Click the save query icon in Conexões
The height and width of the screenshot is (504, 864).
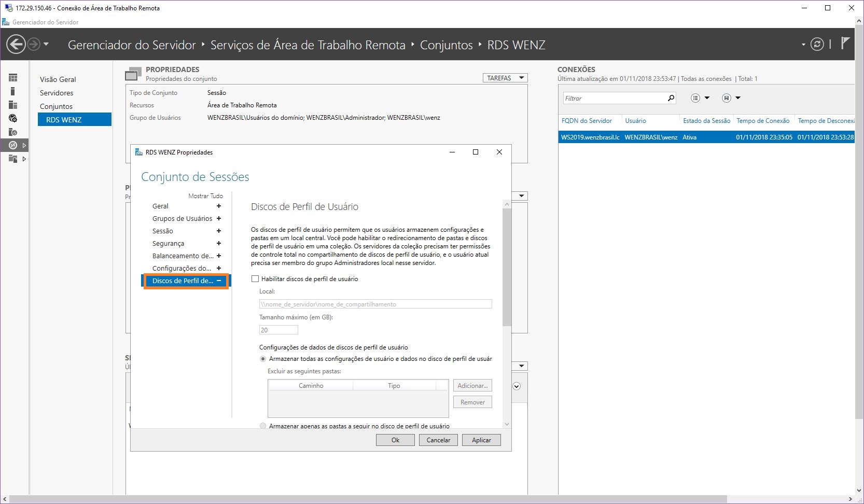(x=726, y=98)
